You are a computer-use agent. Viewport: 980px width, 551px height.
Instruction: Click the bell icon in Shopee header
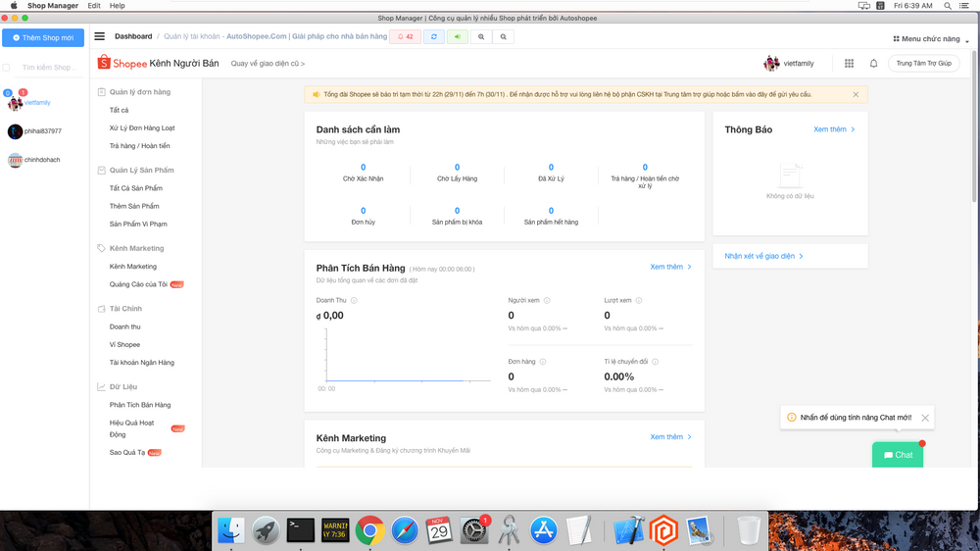(873, 64)
